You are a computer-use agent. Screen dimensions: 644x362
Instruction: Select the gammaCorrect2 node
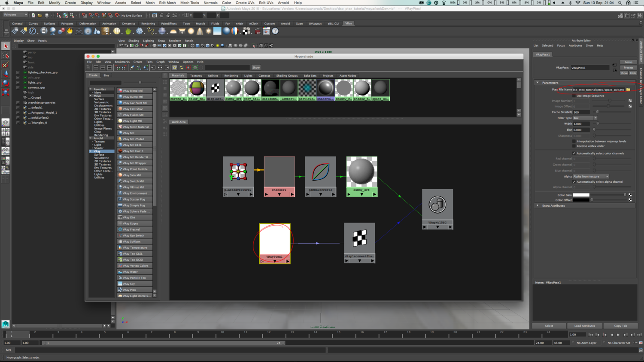321,176
